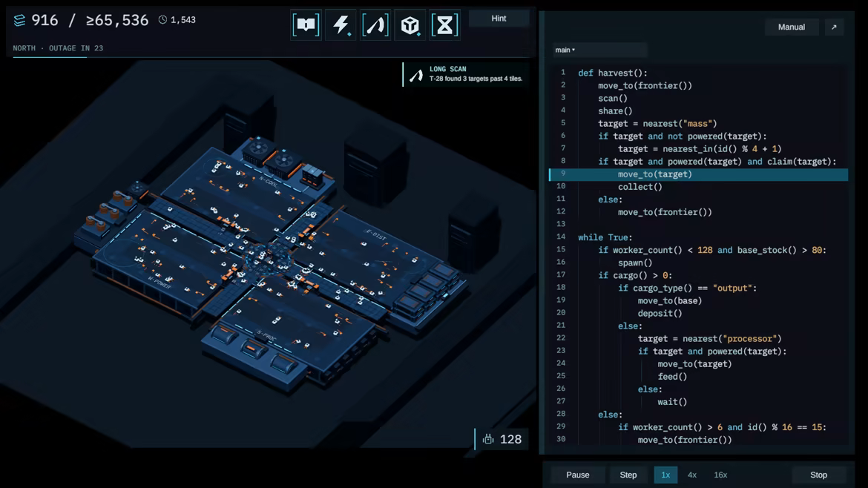Click line 29 with 'id() % 16 == 15:'
This screenshot has width=868, height=488.
[x=722, y=427]
